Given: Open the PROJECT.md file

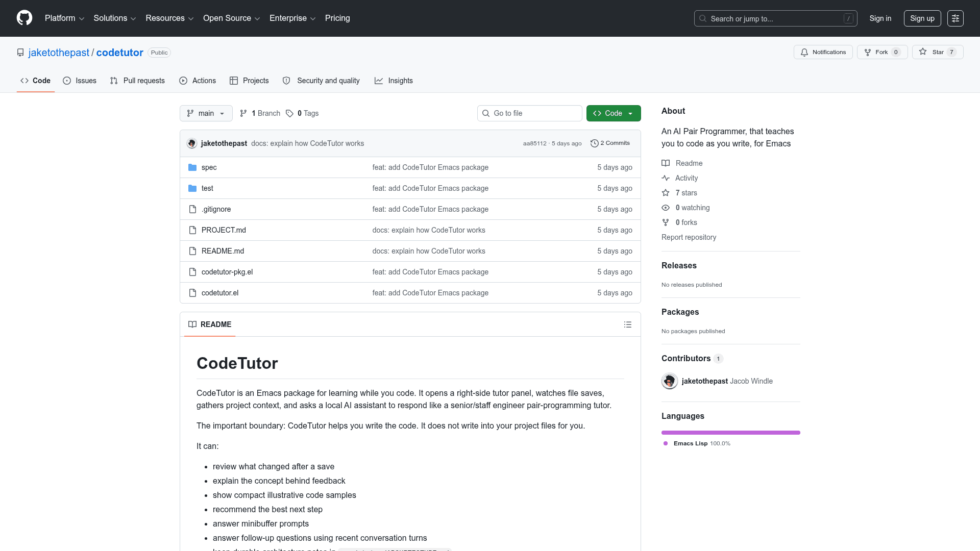Looking at the screenshot, I should (224, 230).
